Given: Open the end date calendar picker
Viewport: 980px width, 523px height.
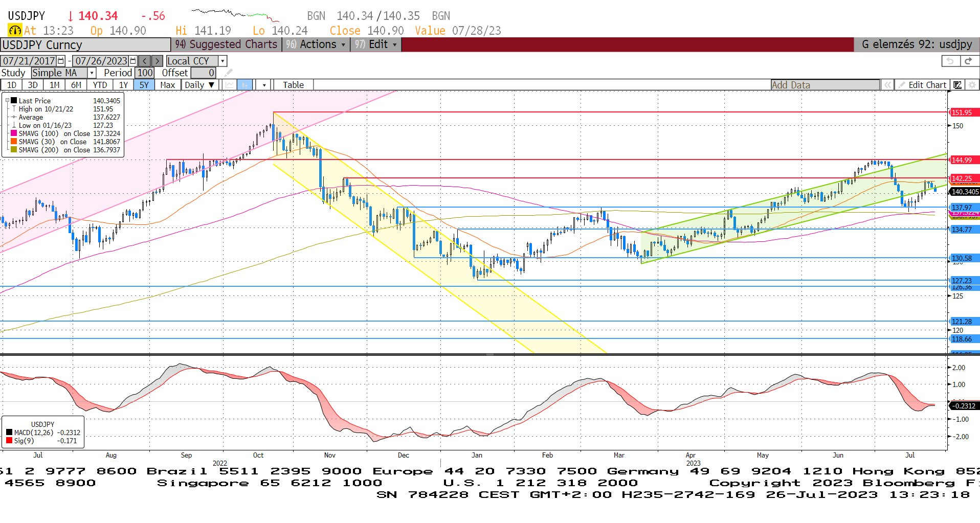Looking at the screenshot, I should click(x=133, y=61).
